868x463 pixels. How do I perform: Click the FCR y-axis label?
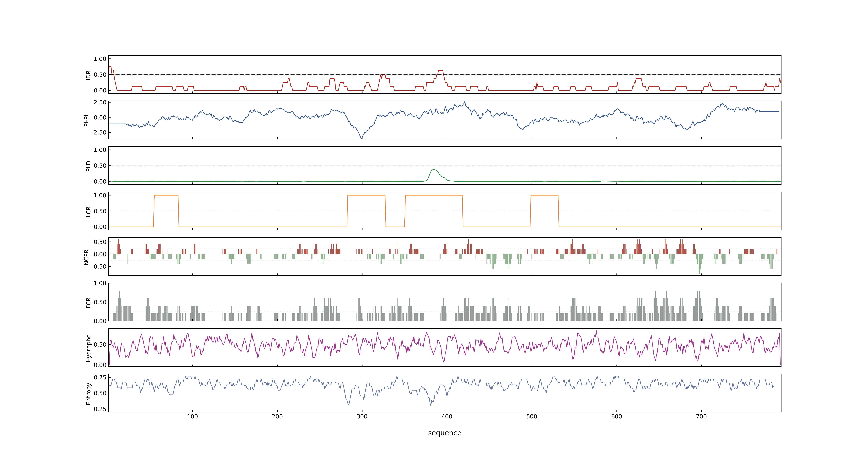pyautogui.click(x=88, y=302)
